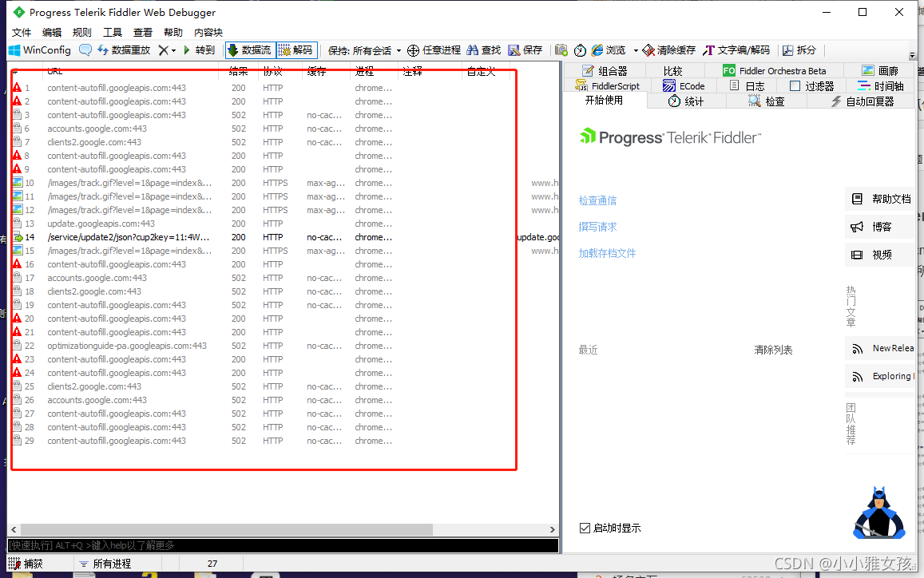This screenshot has width=924, height=578.
Task: Open the 文件 menu
Action: tap(22, 33)
